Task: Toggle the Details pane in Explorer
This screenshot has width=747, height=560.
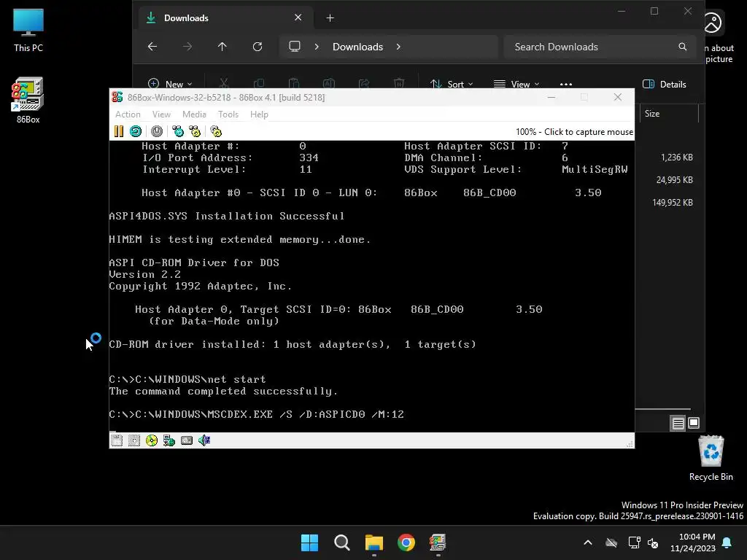Action: coord(665,85)
